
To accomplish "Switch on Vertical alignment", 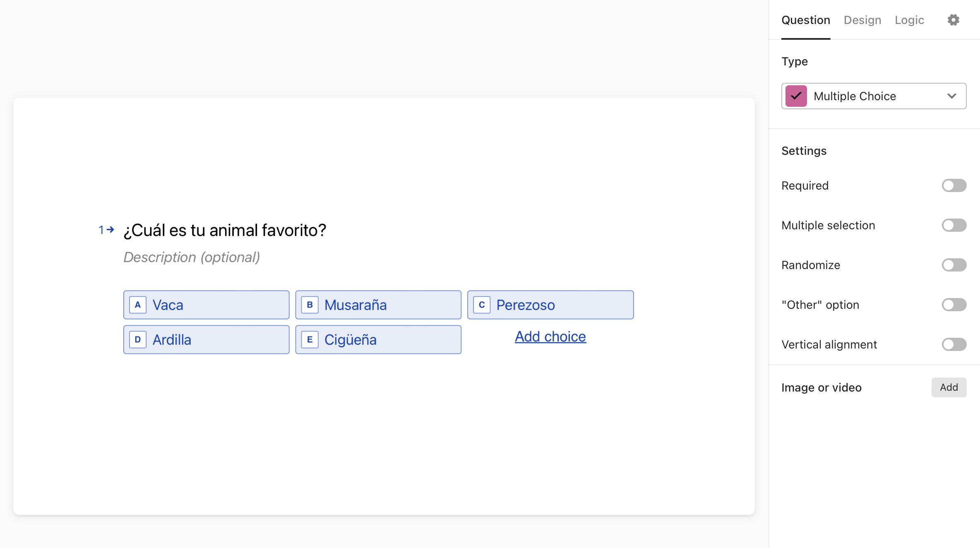I will [954, 344].
